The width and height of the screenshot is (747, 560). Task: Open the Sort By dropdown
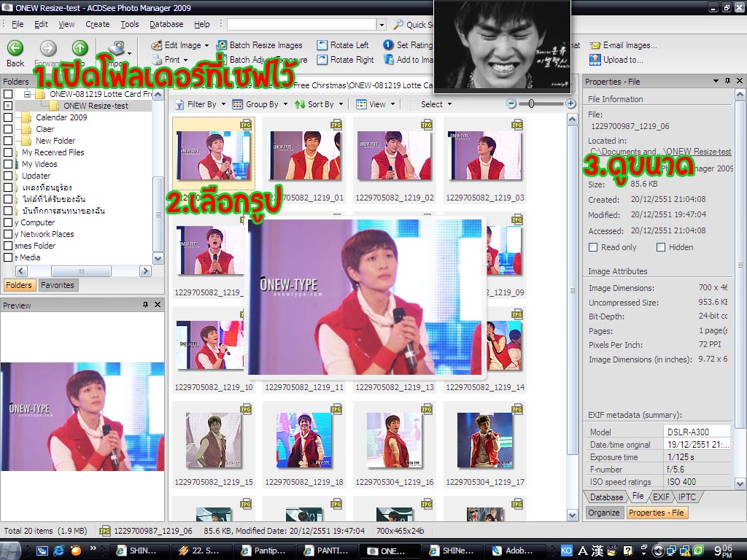click(319, 104)
